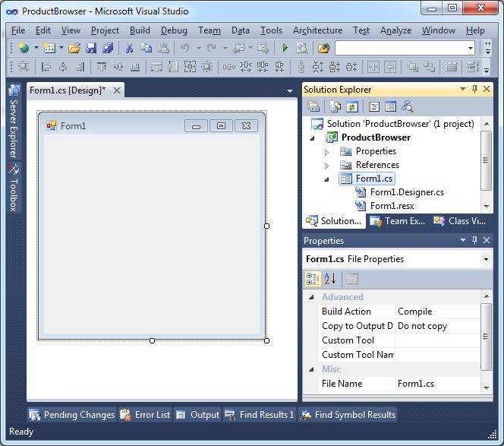
Task: Collapse the Form1.cs tree node
Action: (326, 179)
